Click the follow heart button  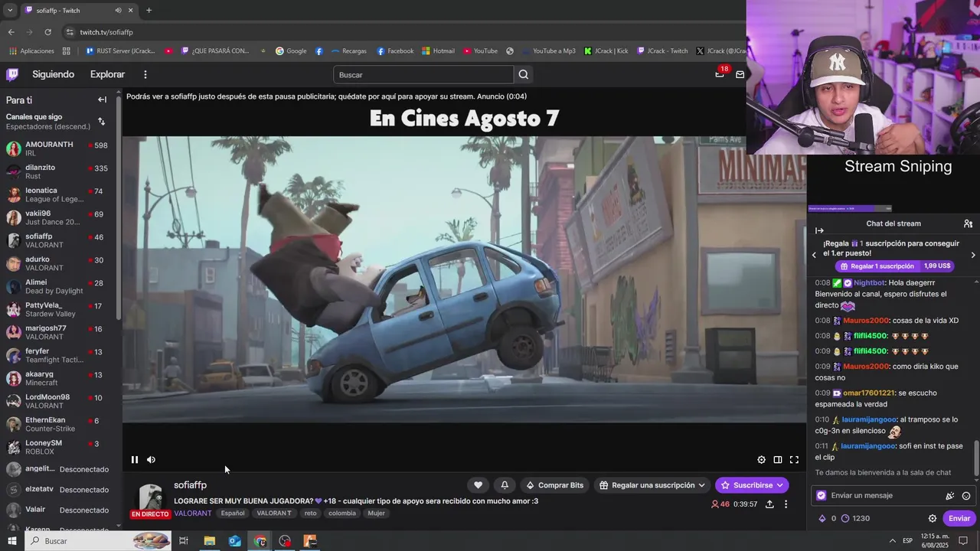[479, 485]
